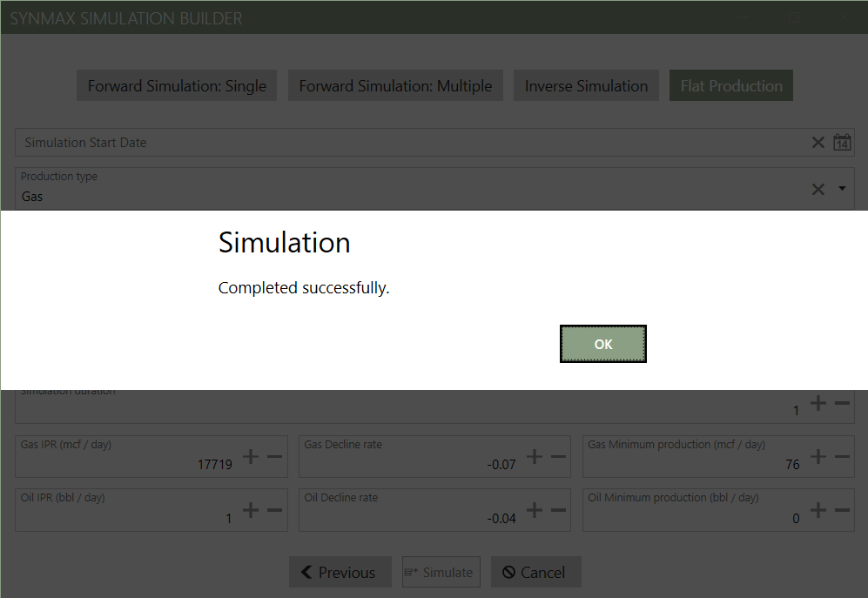Decrease Gas IPR with minus icon

pos(274,457)
